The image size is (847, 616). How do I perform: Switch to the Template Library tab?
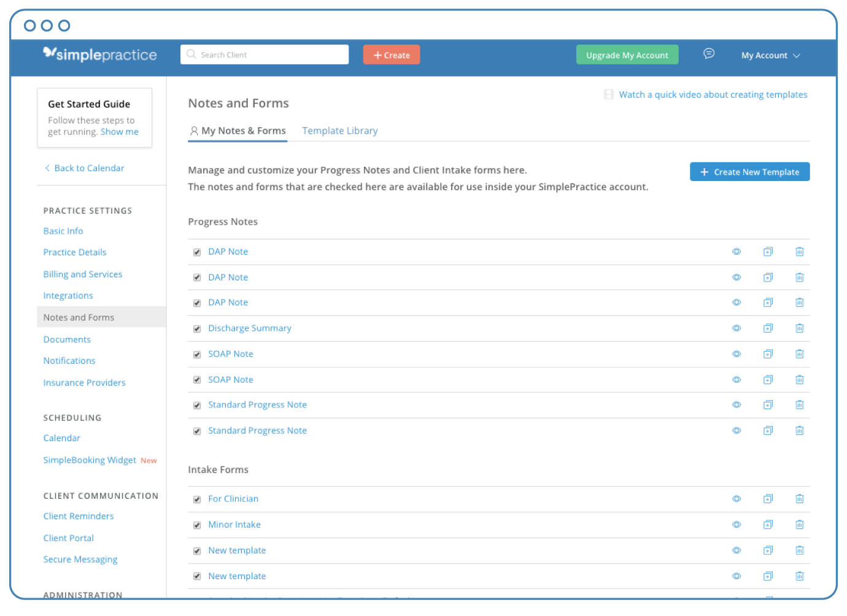339,131
